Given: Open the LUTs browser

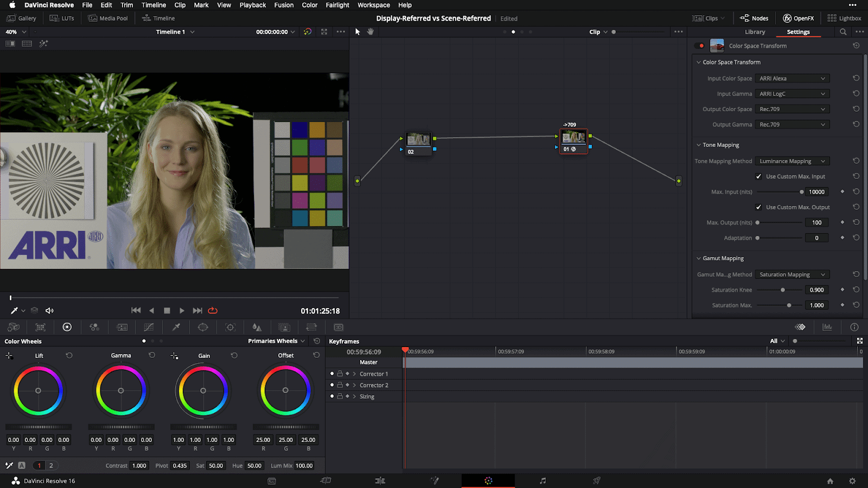Looking at the screenshot, I should 62,18.
